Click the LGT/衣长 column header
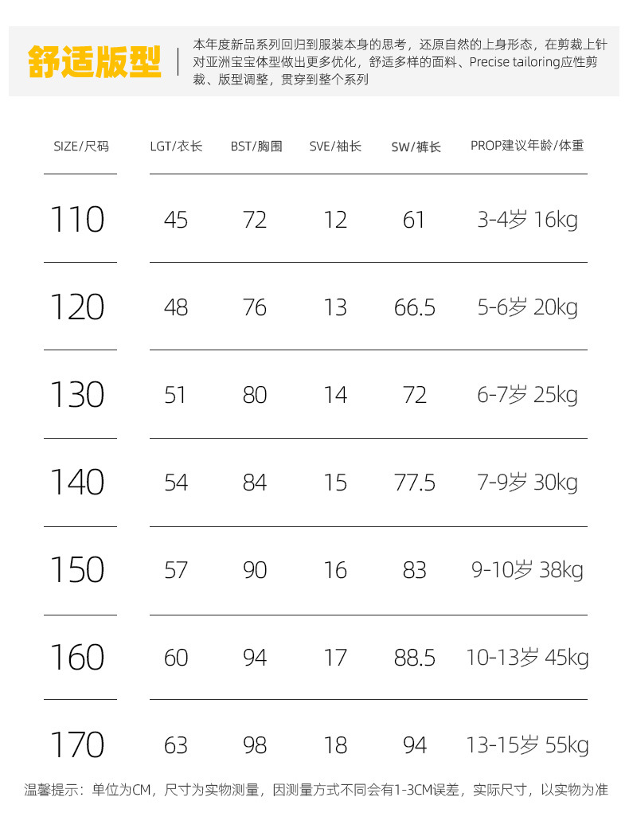Image resolution: width=629 pixels, height=840 pixels. pos(176,147)
